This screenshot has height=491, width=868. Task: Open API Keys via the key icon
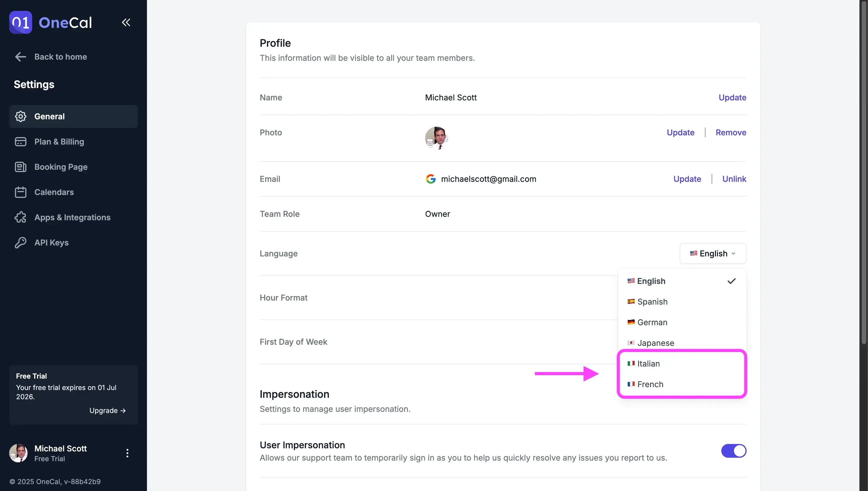pyautogui.click(x=20, y=242)
